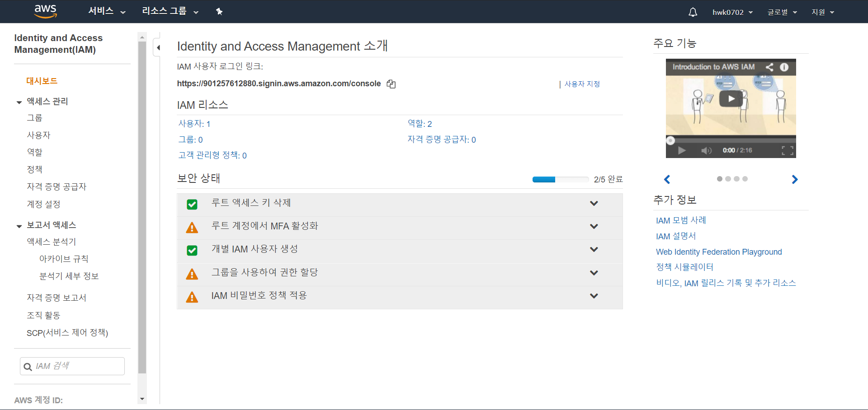Open the 서비스 dropdown menu
This screenshot has width=868, height=410.
[107, 11]
